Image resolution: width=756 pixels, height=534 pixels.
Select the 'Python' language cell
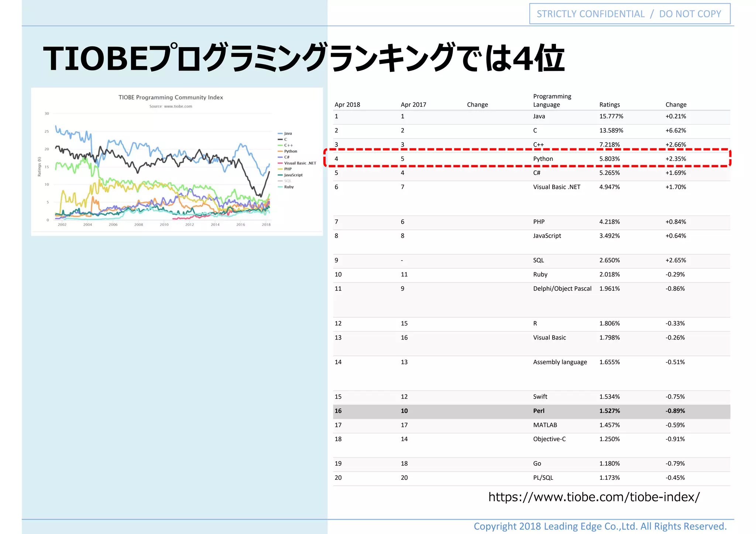tap(543, 159)
